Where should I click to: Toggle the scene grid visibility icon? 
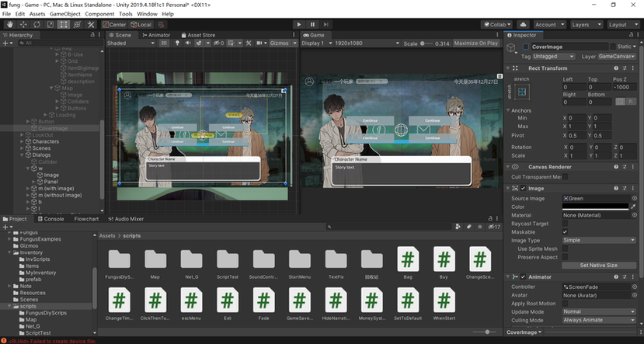(x=231, y=43)
